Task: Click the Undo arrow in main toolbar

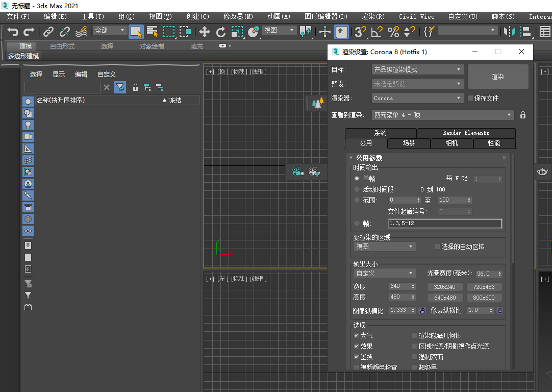Action: (13, 32)
